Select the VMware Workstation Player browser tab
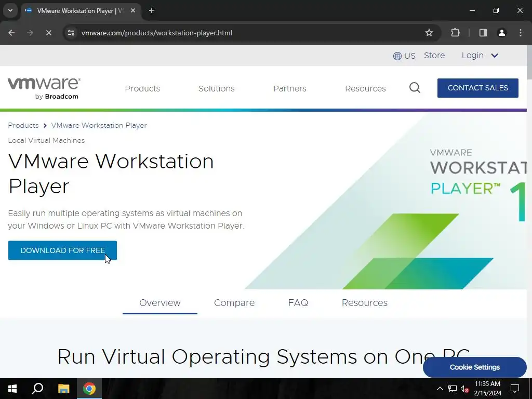This screenshot has width=532, height=399. click(81, 10)
